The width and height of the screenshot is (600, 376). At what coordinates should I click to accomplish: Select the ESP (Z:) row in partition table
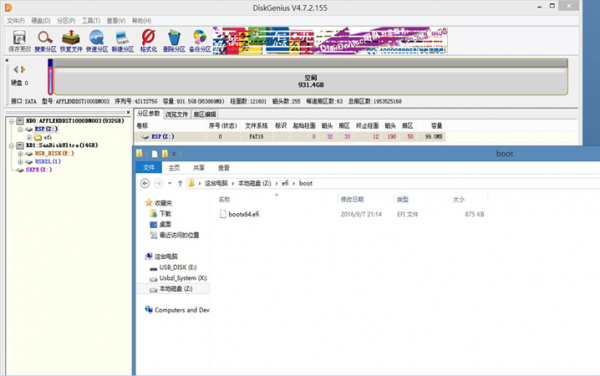coord(290,137)
